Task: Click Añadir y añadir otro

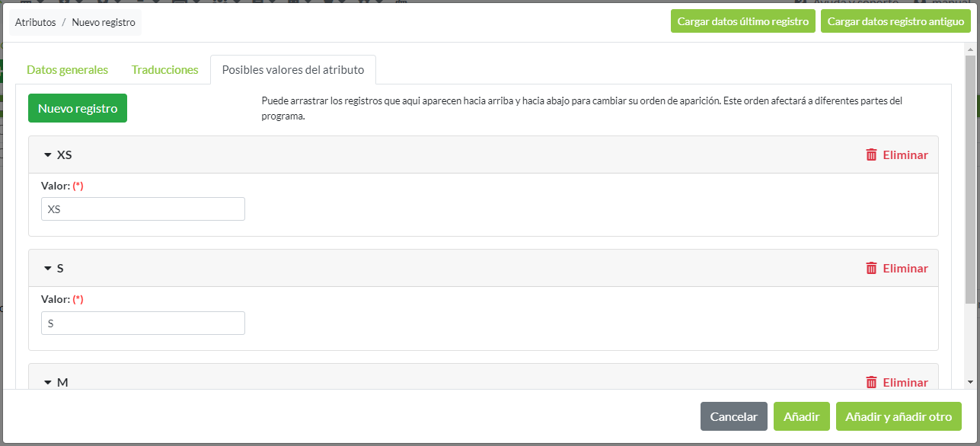Action: (x=899, y=416)
